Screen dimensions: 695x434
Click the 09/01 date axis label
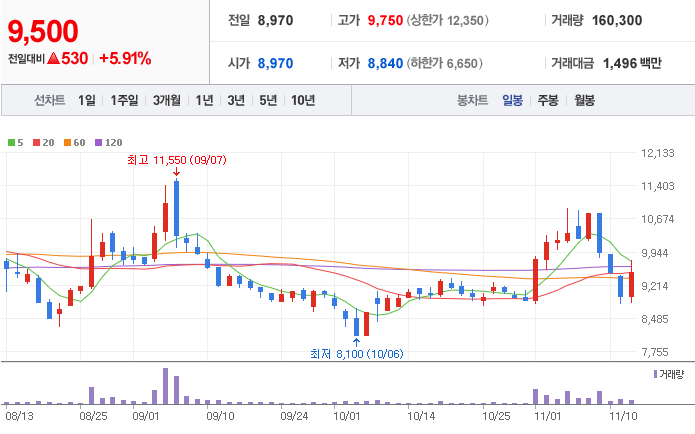pyautogui.click(x=146, y=416)
